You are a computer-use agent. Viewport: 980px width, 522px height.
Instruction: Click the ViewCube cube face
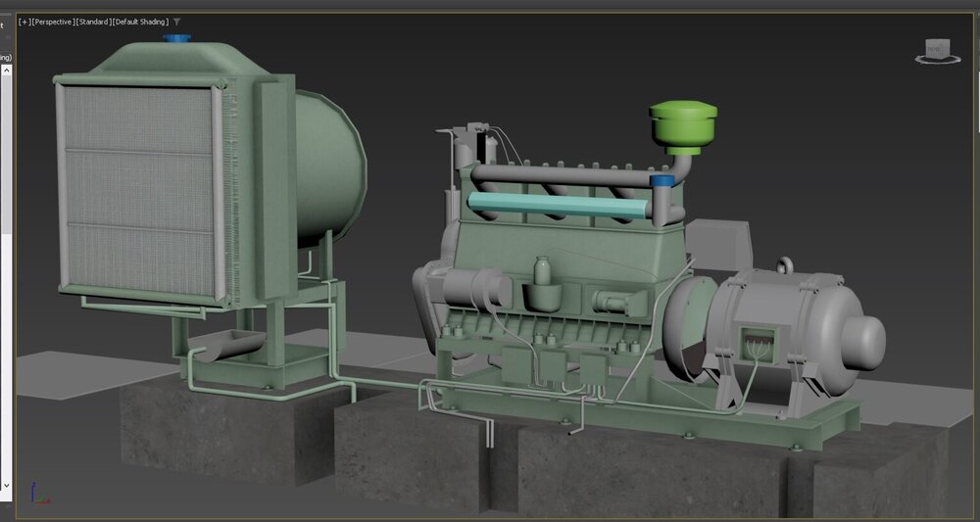[x=936, y=47]
